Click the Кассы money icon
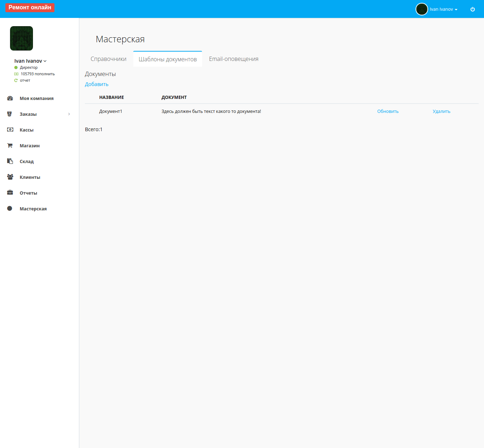Image resolution: width=484 pixels, height=448 pixels. (10, 130)
